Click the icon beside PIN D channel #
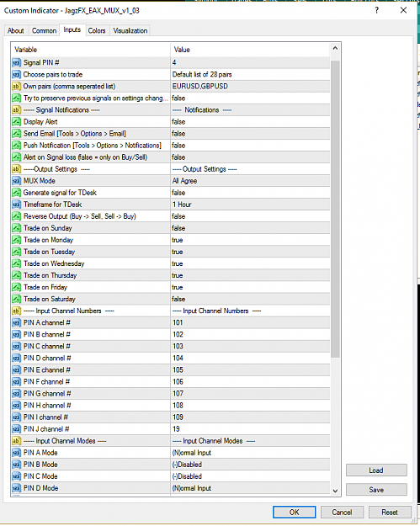This screenshot has width=420, height=526. click(17, 358)
